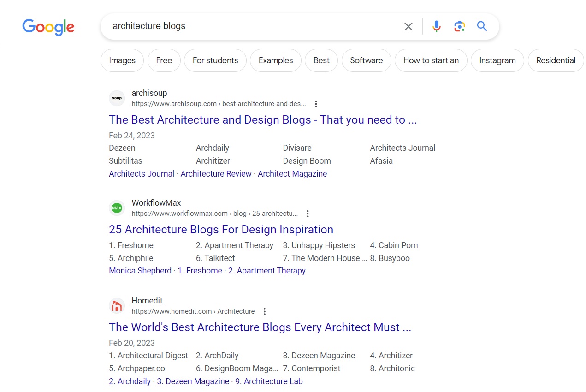The height and width of the screenshot is (392, 586).
Task: Click the Google logo
Action: tap(48, 27)
